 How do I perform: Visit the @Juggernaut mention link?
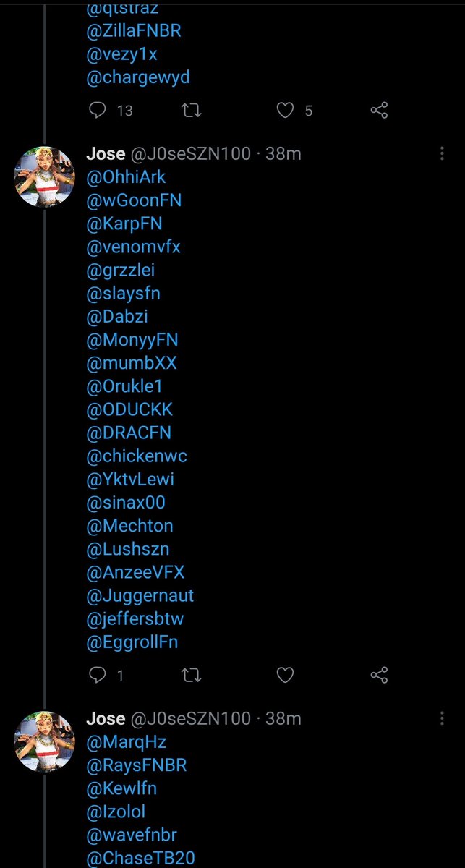tap(140, 596)
